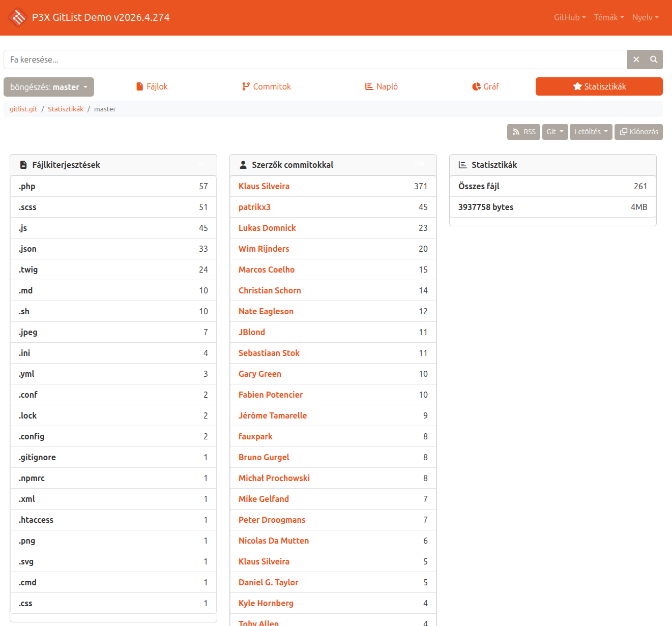Click the P3X GitList logo icon

(x=18, y=17)
